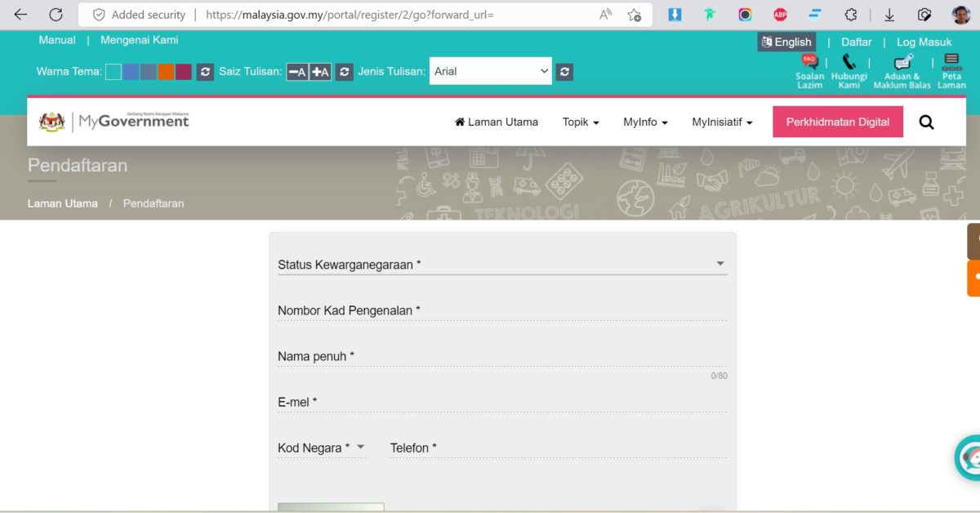Add page to favorites star icon
Viewport: 980px width, 513px height.
(x=634, y=15)
